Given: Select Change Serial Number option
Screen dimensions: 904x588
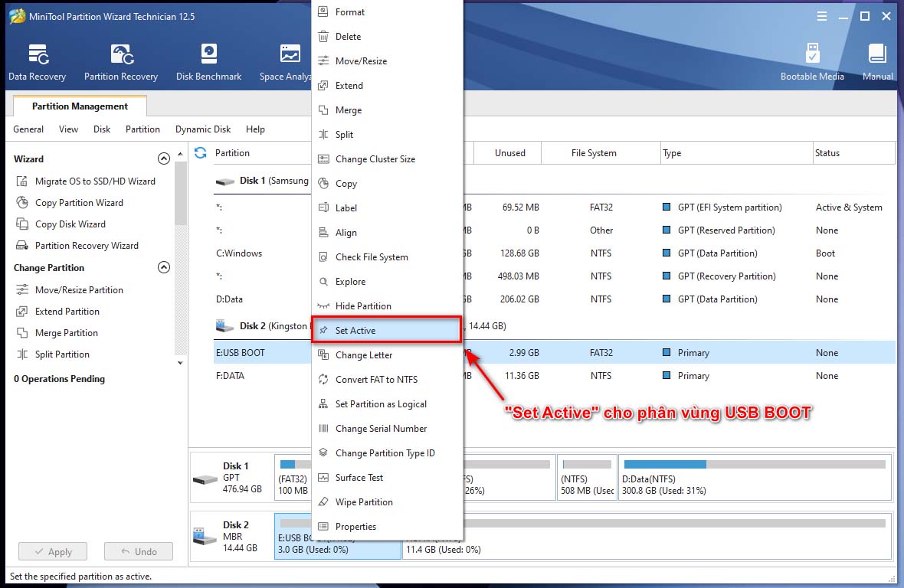Looking at the screenshot, I should coord(388,429).
